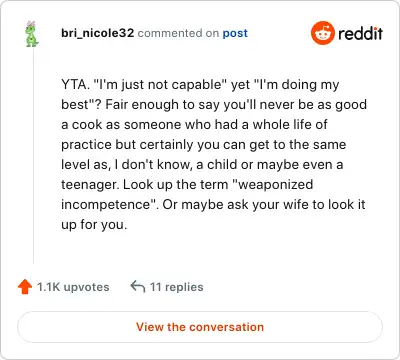Follow the blue "post" link
Viewport: 400px width, 360px height.
235,33
